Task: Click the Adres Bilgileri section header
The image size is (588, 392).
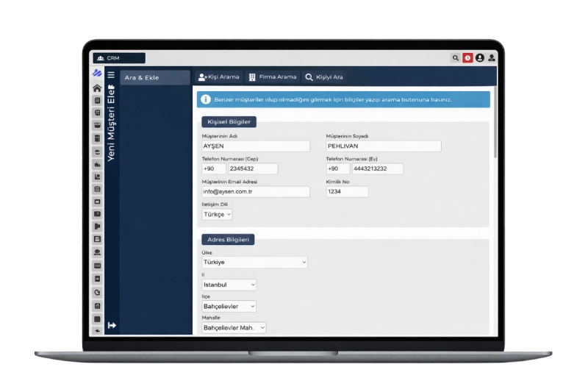Action: tap(228, 239)
